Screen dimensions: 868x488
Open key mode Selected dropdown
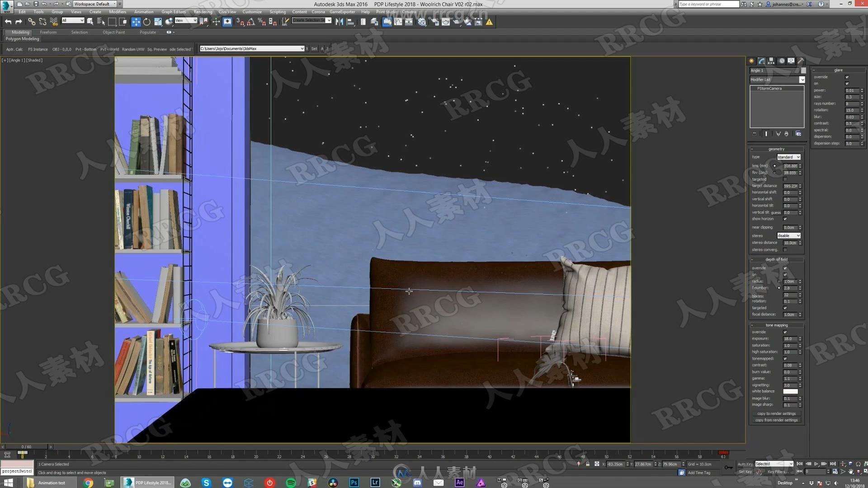(774, 464)
